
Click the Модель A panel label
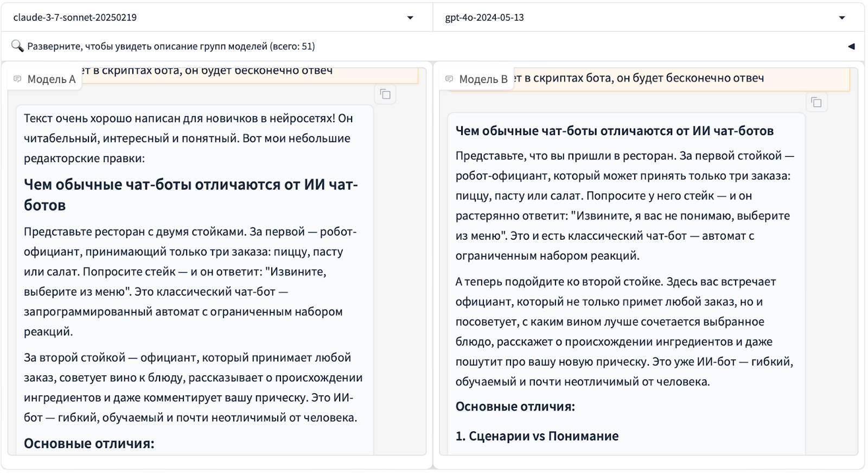click(51, 79)
